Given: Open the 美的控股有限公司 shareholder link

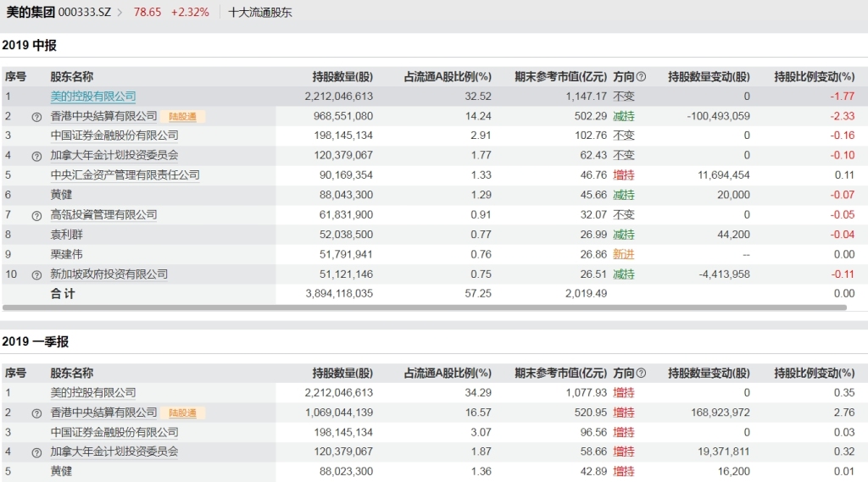Looking at the screenshot, I should click(93, 97).
